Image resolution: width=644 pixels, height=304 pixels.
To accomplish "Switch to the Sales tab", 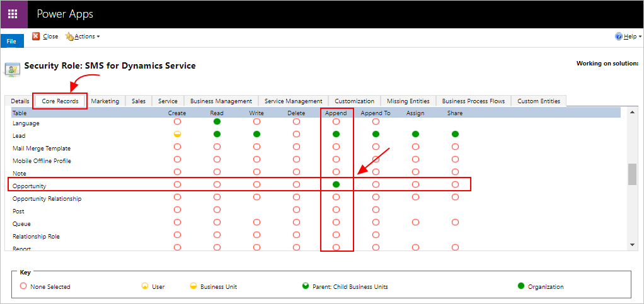I will click(139, 101).
